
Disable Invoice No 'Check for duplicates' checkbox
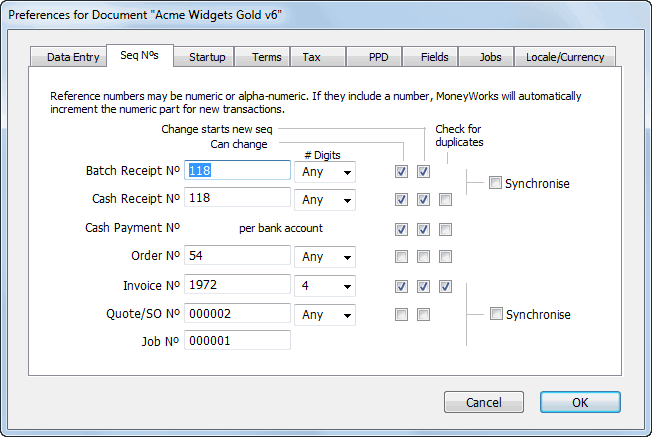coord(445,286)
